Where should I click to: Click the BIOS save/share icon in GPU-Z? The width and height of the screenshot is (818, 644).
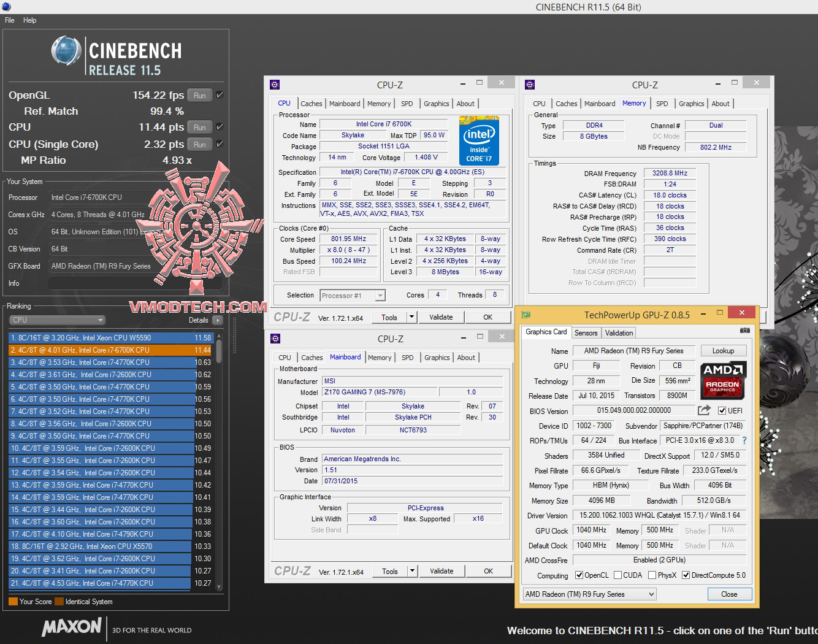pyautogui.click(x=704, y=410)
